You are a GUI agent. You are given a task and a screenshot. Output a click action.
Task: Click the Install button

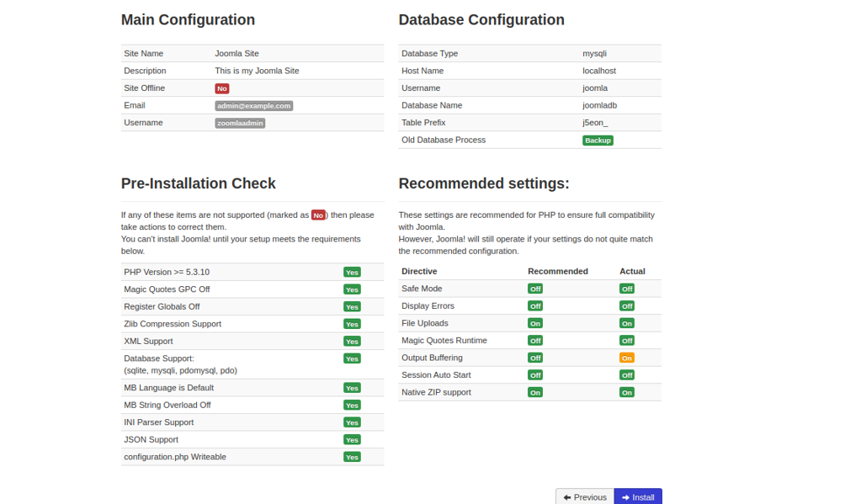pos(638,496)
